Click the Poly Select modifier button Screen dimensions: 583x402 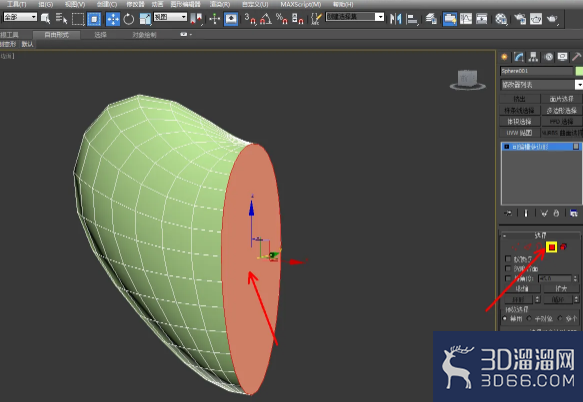(x=561, y=110)
